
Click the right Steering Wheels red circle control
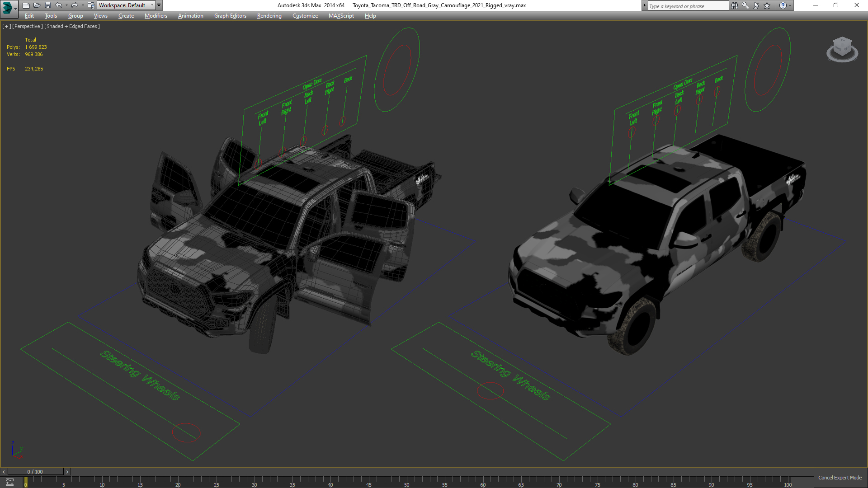490,390
